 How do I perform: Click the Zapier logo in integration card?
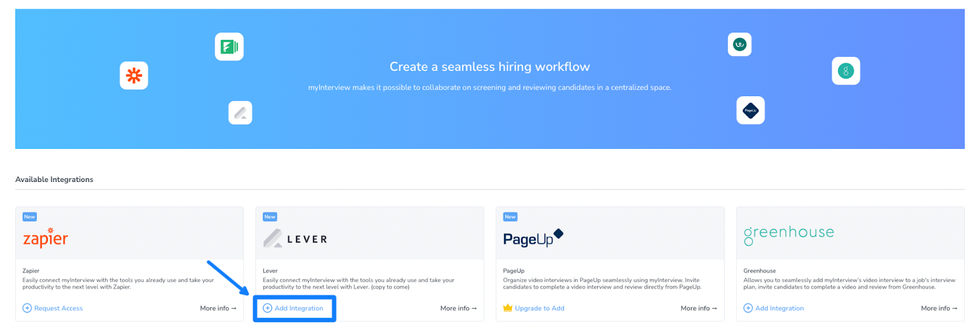[x=45, y=238]
